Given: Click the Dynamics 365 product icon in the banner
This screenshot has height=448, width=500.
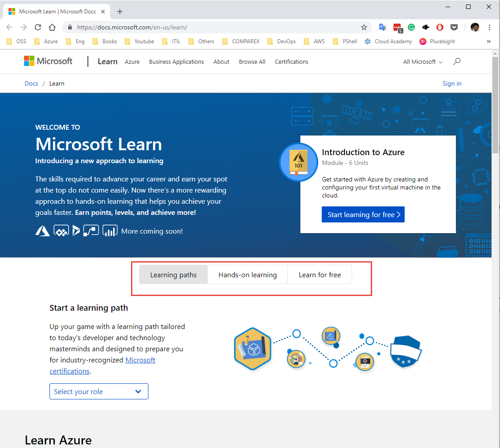Looking at the screenshot, I should click(76, 231).
